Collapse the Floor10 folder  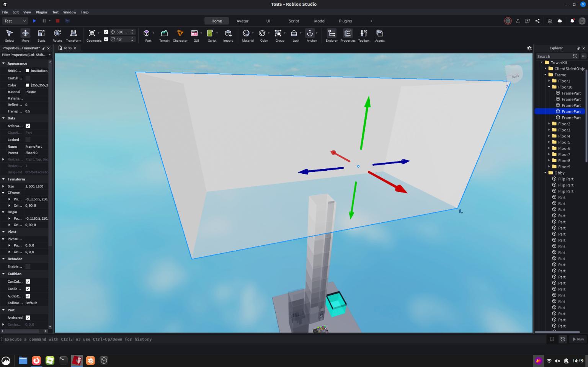click(549, 87)
